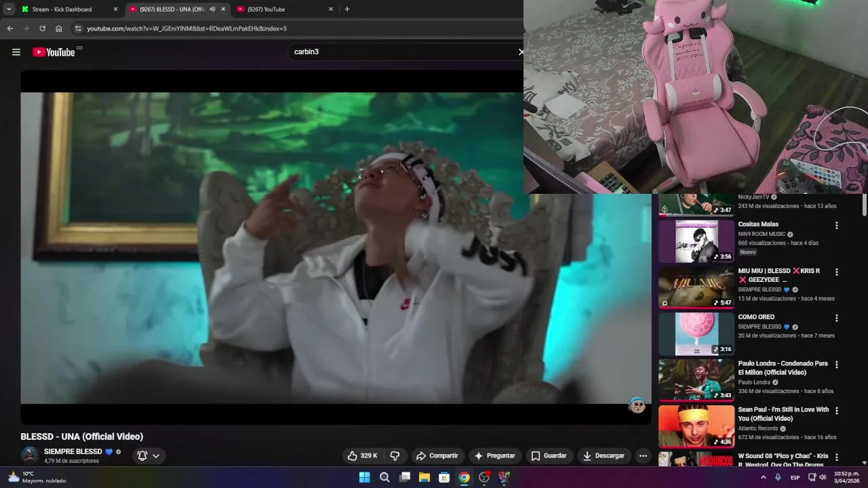Open options for W Sound 08 video

click(x=836, y=457)
